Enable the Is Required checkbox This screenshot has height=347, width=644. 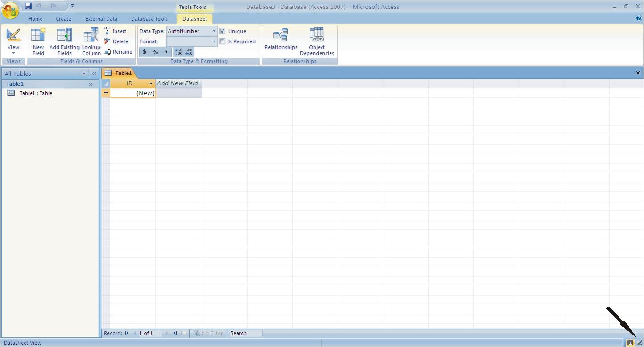point(223,41)
